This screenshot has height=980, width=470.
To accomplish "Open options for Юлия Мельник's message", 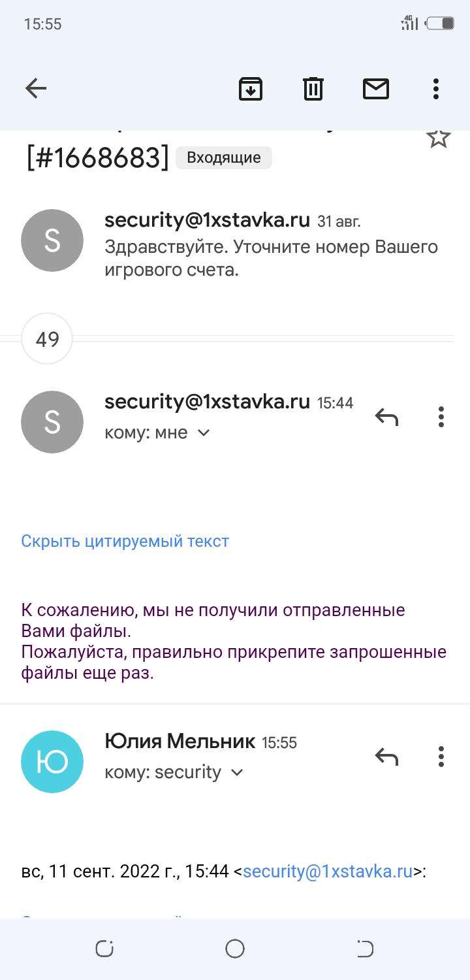I will (x=441, y=756).
